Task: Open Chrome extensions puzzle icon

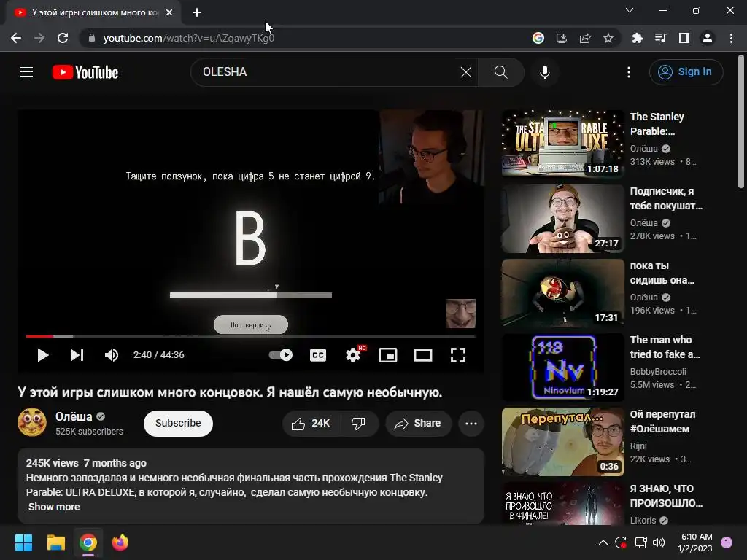Action: tap(638, 38)
